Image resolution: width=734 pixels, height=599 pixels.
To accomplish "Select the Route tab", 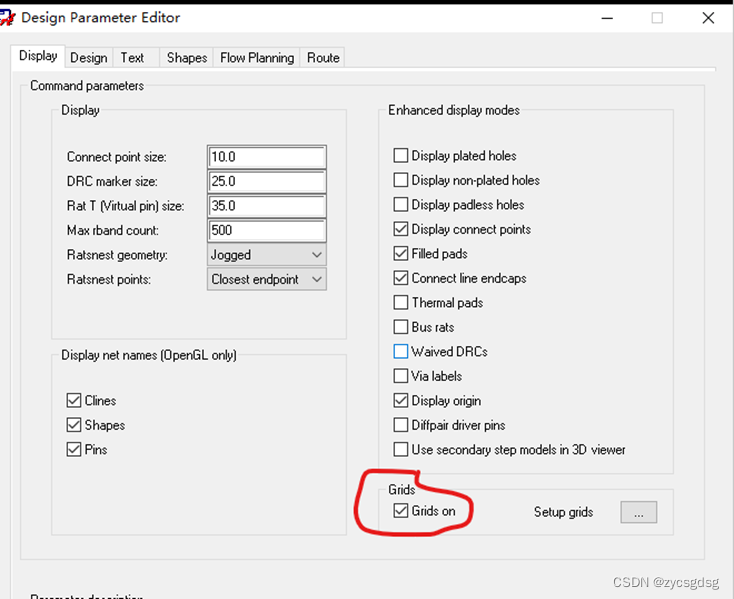I will (323, 58).
